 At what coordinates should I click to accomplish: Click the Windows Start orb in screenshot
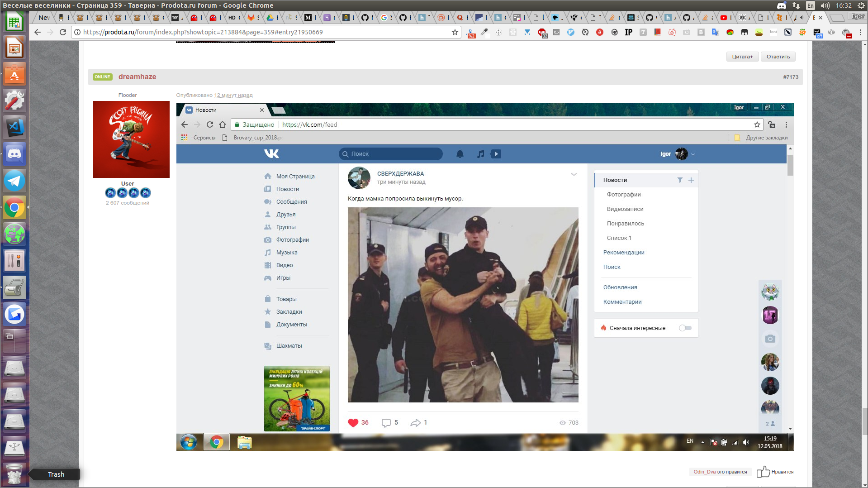189,442
